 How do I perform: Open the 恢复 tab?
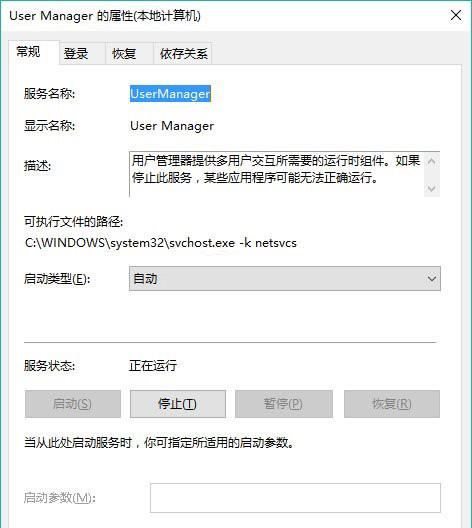pos(124,54)
